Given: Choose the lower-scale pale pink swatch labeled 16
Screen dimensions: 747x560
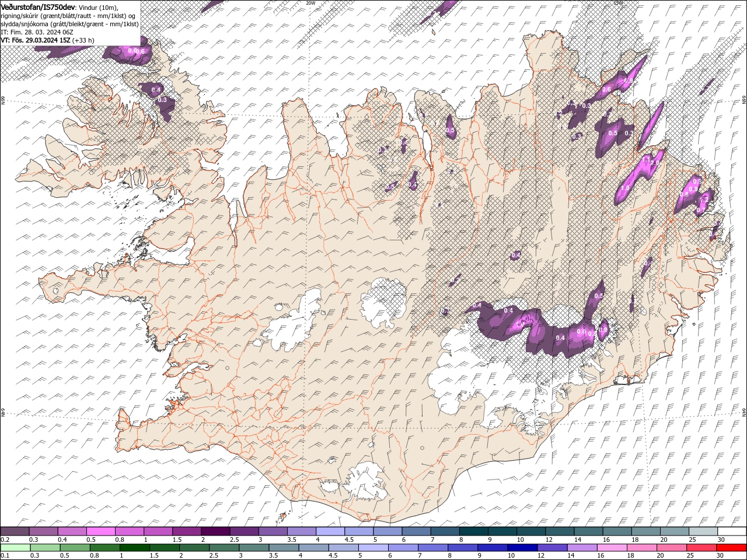Looking at the screenshot, I should (x=612, y=548).
